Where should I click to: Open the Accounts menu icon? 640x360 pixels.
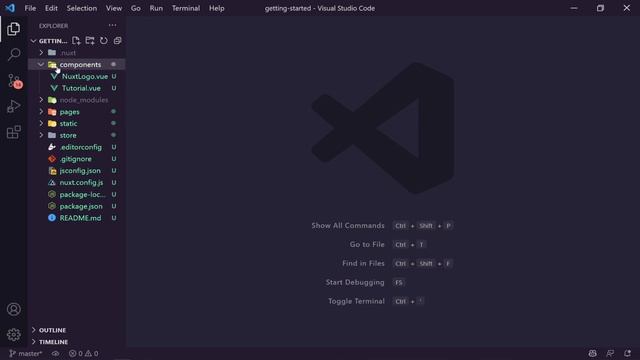[13, 309]
